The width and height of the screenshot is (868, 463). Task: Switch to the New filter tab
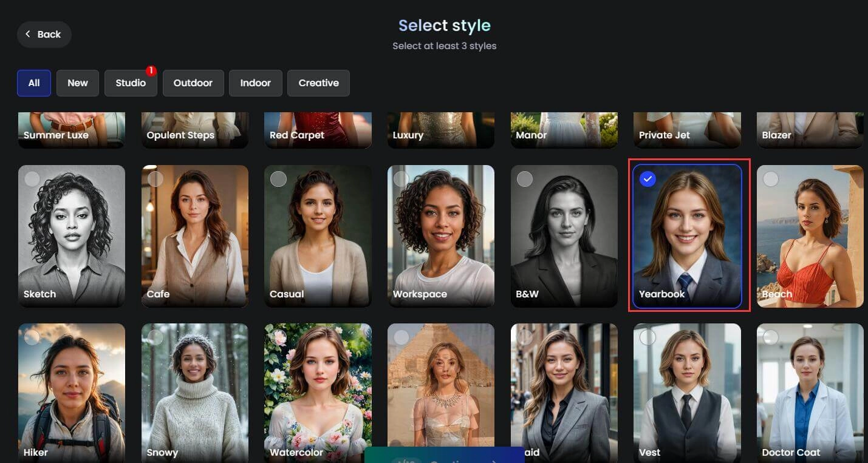pyautogui.click(x=78, y=83)
